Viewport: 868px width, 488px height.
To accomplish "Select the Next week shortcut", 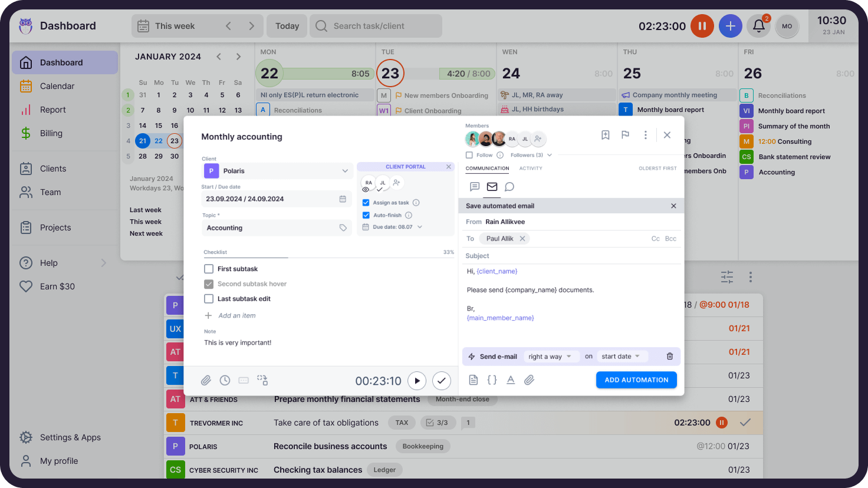I will 146,233.
